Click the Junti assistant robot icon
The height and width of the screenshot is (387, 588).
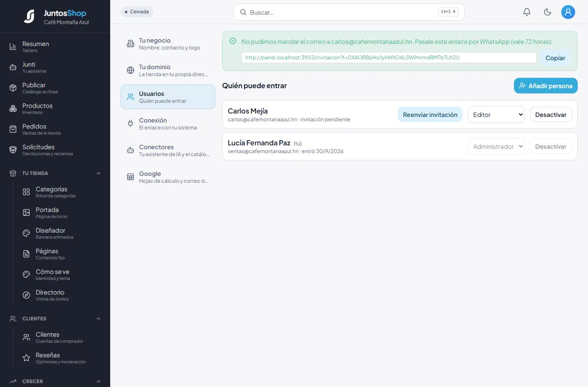13,67
